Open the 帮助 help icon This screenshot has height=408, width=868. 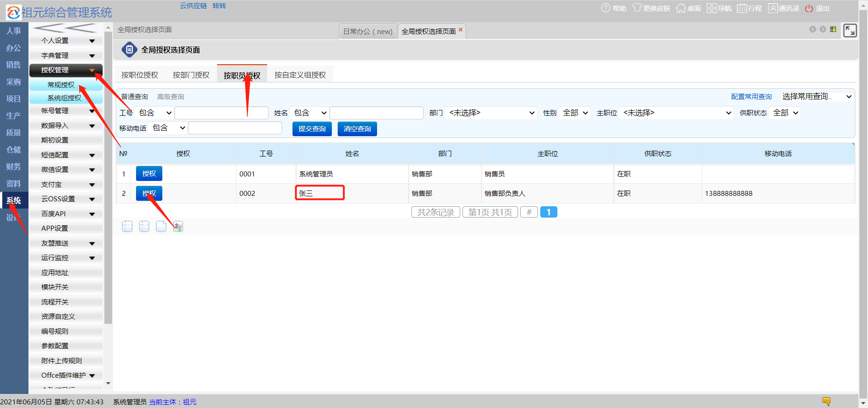[605, 8]
